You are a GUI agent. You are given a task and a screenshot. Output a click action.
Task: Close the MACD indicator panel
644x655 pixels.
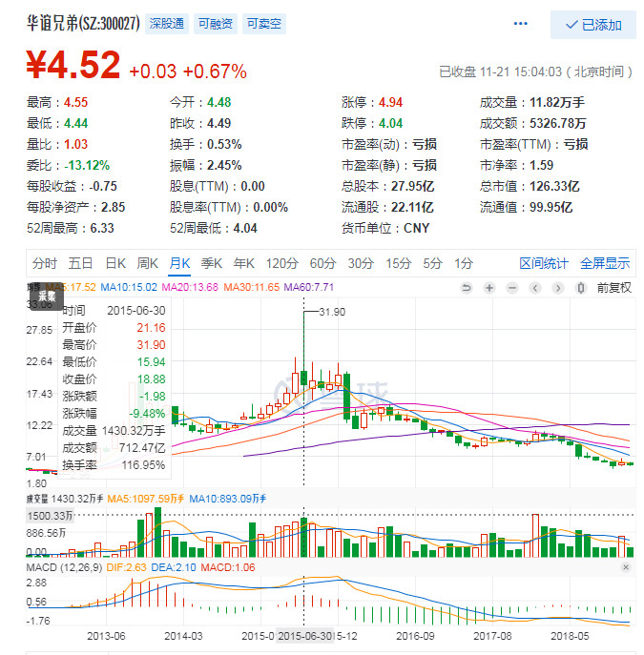(625, 567)
